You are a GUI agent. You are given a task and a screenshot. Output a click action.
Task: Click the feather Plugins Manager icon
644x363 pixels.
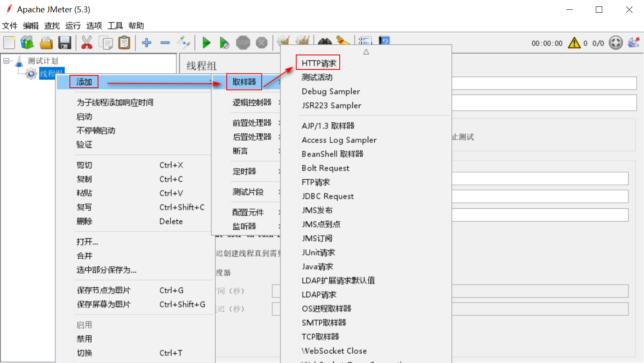[634, 43]
